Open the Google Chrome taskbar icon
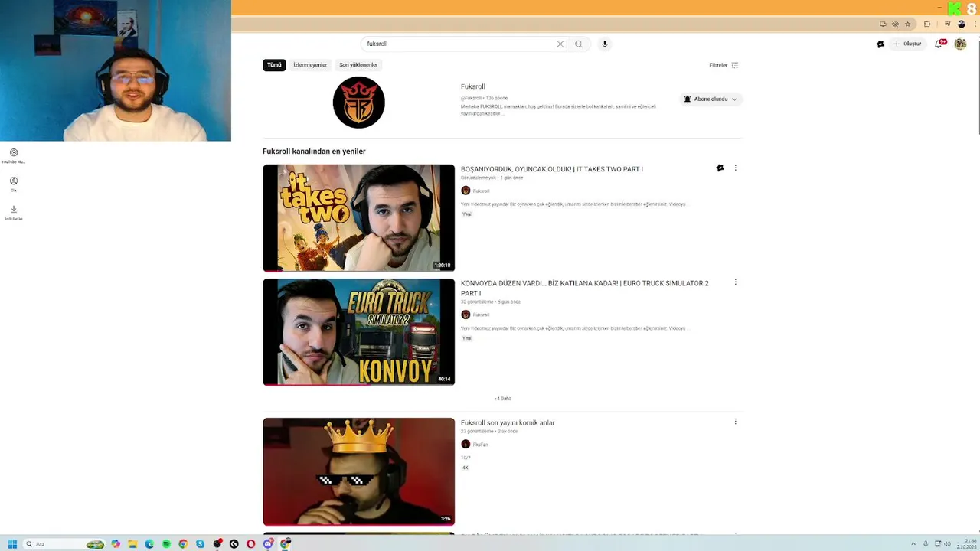The image size is (980, 551). click(x=183, y=544)
